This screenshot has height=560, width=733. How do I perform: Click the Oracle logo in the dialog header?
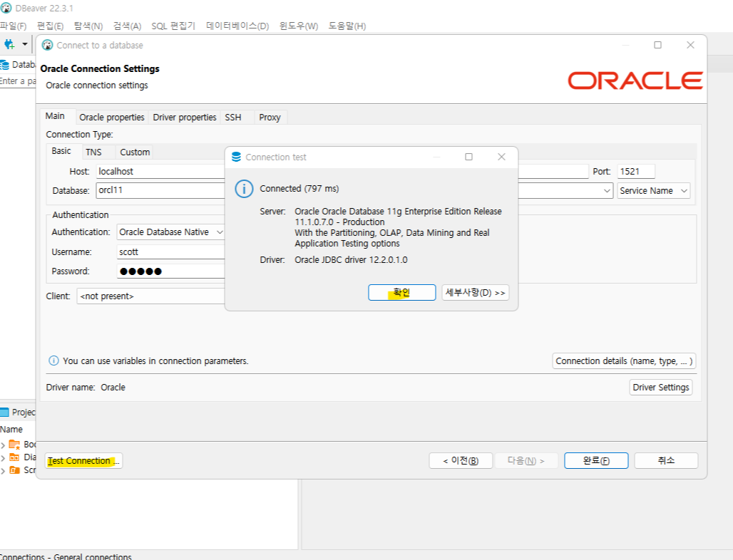coord(635,81)
